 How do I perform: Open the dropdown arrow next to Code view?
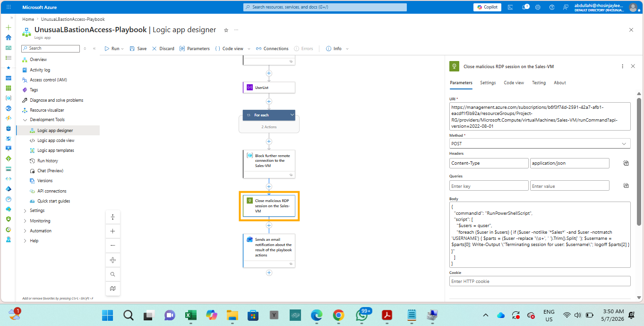[x=249, y=49]
